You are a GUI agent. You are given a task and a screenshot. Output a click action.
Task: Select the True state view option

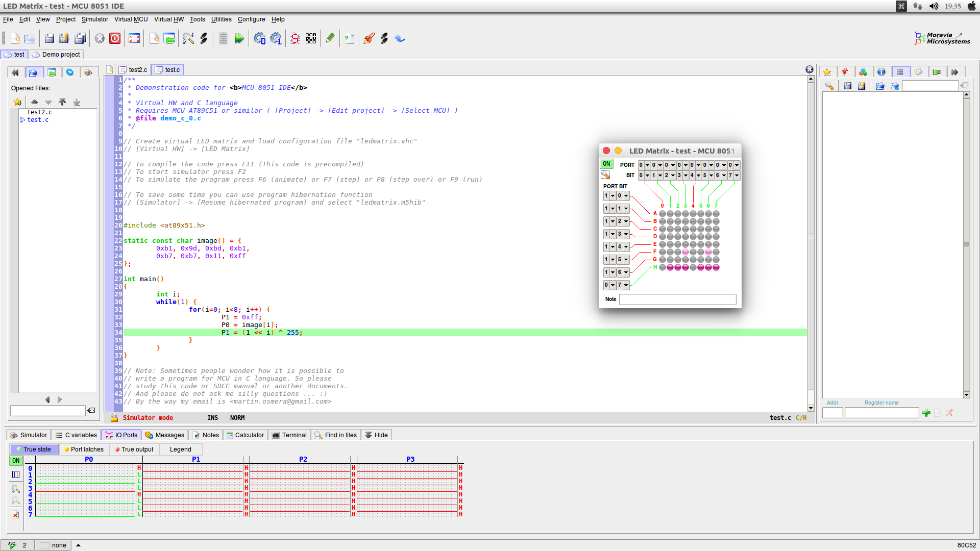(34, 449)
